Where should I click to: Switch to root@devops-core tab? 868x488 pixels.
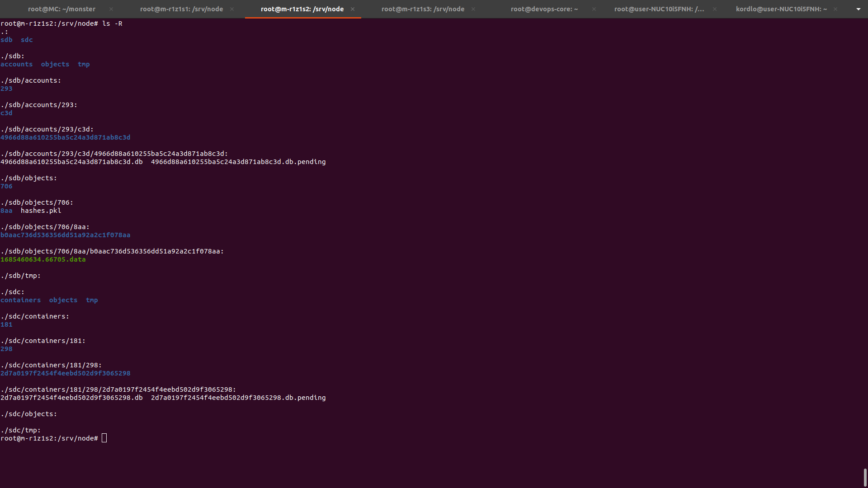tap(544, 9)
